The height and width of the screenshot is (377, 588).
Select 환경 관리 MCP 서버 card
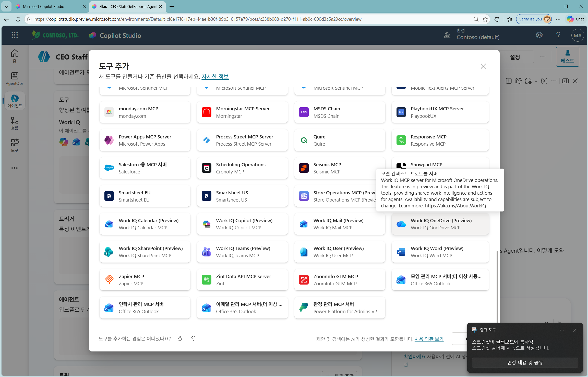340,308
